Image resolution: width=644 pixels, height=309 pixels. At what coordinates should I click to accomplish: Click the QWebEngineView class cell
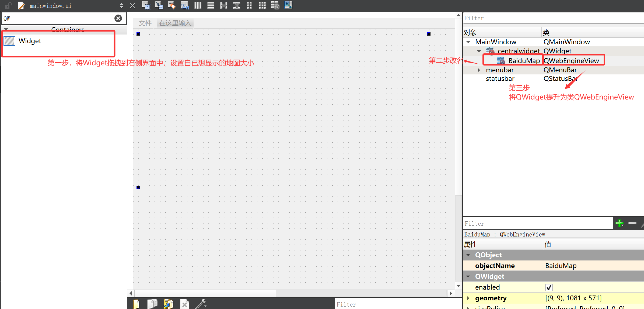[571, 61]
